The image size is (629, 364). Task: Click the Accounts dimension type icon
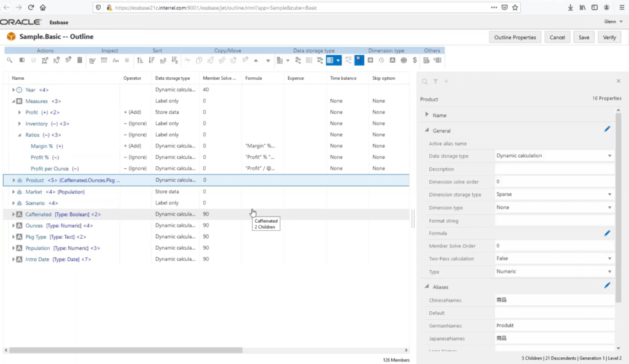pos(370,60)
